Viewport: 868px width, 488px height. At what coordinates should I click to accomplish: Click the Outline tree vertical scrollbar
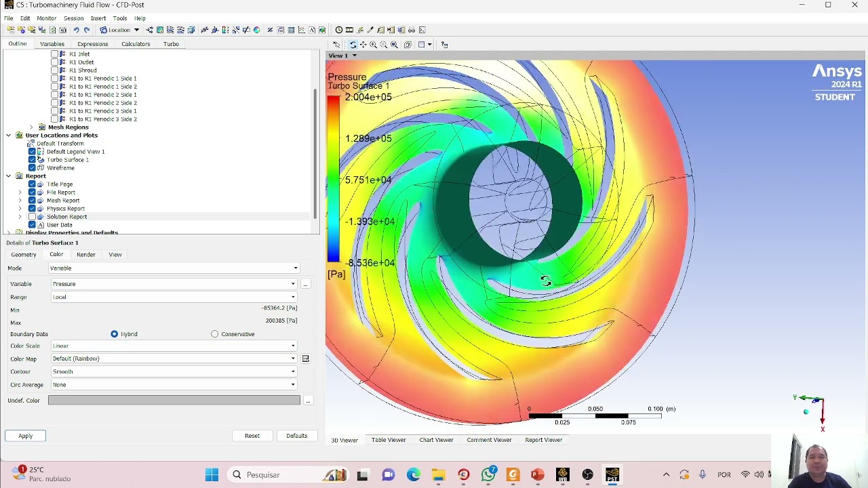(x=315, y=152)
